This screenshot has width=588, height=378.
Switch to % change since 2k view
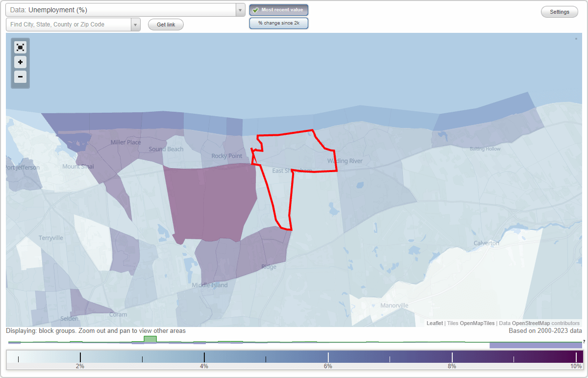278,23
